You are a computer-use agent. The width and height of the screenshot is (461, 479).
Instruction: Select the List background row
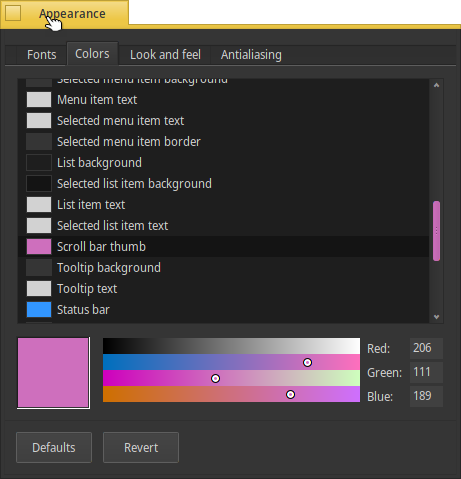[223, 163]
